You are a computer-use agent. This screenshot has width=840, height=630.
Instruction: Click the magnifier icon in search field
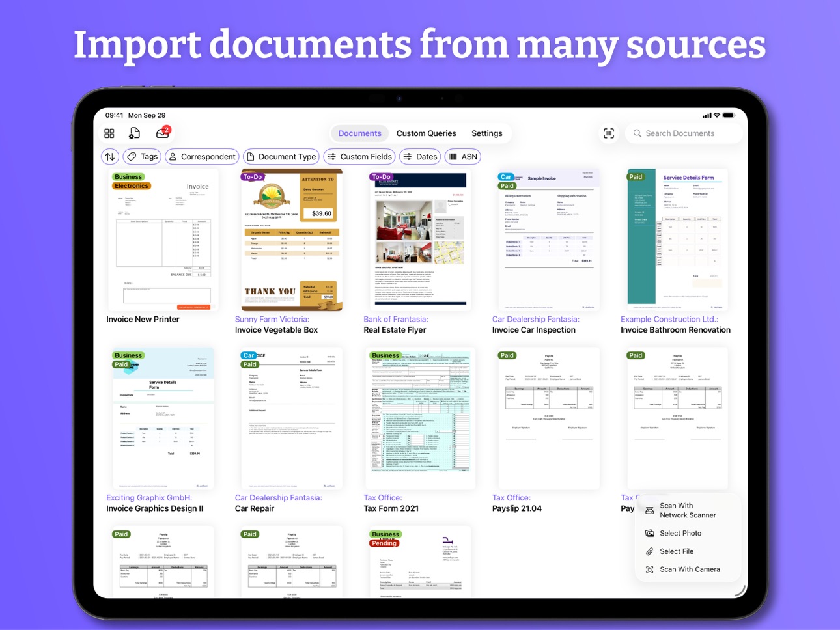point(637,133)
